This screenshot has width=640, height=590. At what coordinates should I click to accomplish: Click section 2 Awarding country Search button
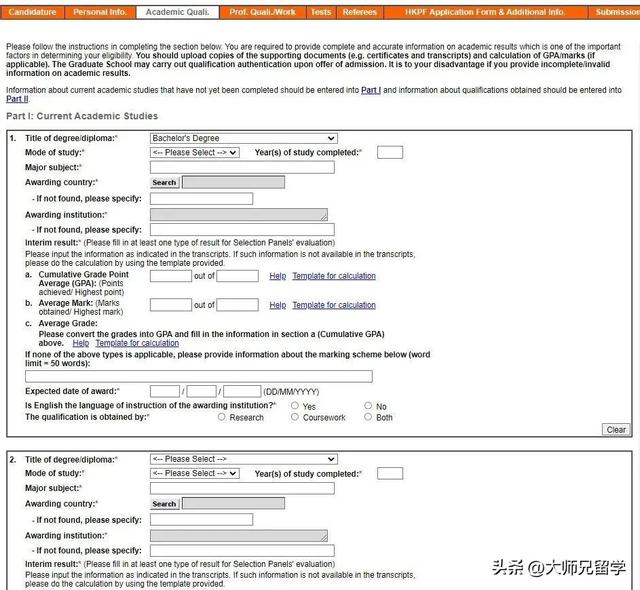pos(164,504)
